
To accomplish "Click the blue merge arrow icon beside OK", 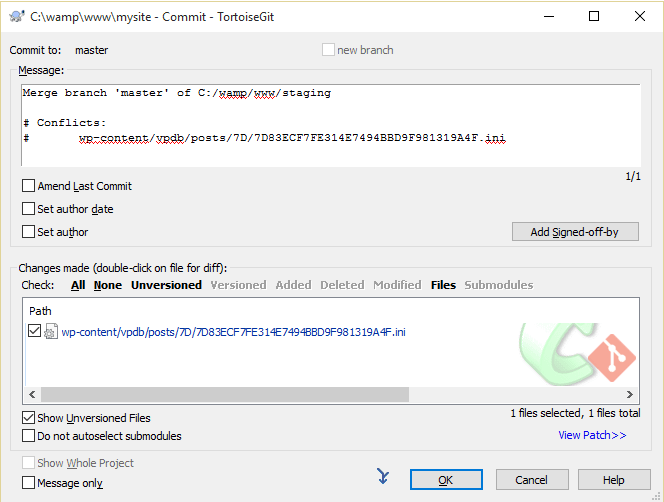I will pyautogui.click(x=383, y=477).
